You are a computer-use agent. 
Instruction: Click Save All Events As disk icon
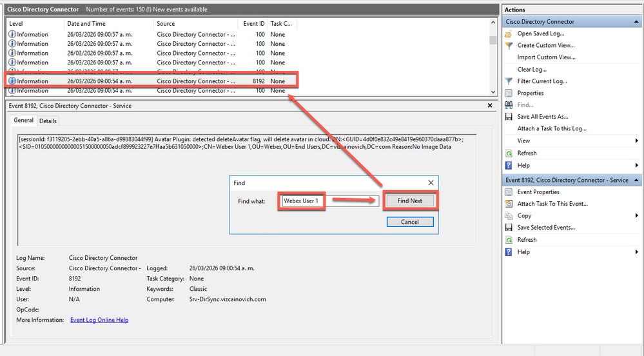click(x=509, y=117)
